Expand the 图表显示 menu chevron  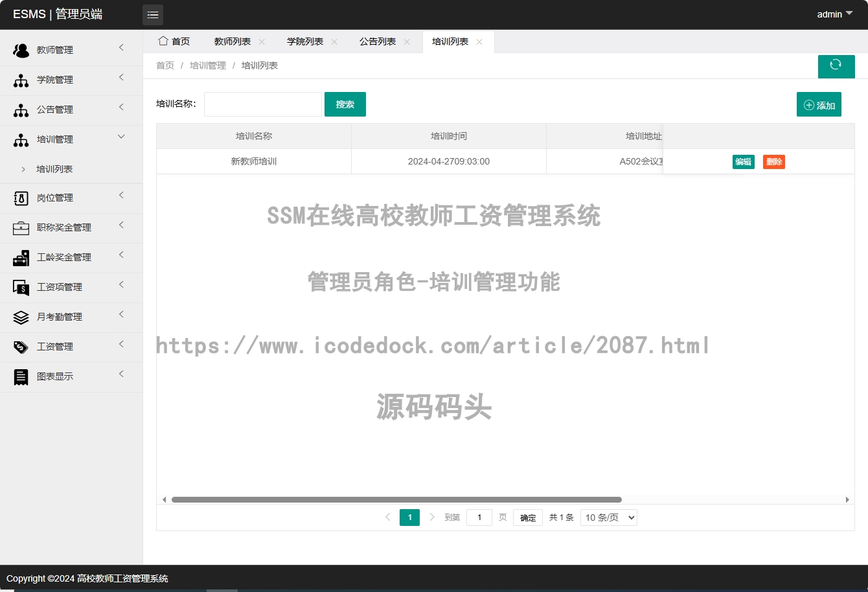point(121,374)
